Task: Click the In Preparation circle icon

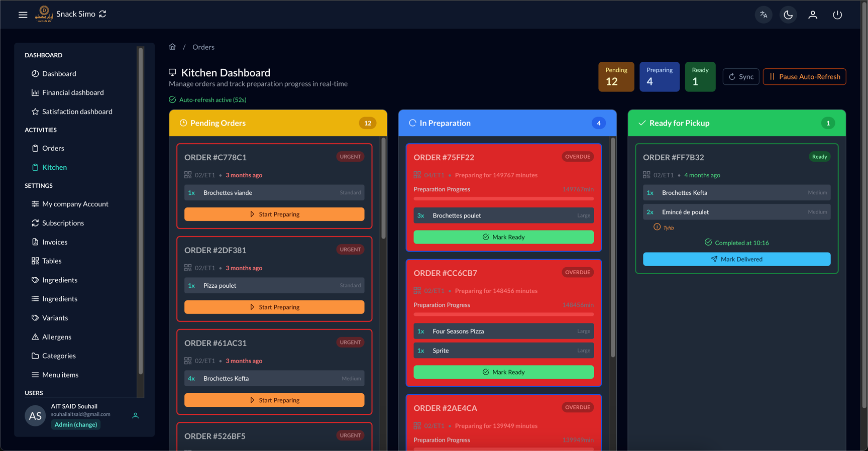Action: tap(412, 123)
